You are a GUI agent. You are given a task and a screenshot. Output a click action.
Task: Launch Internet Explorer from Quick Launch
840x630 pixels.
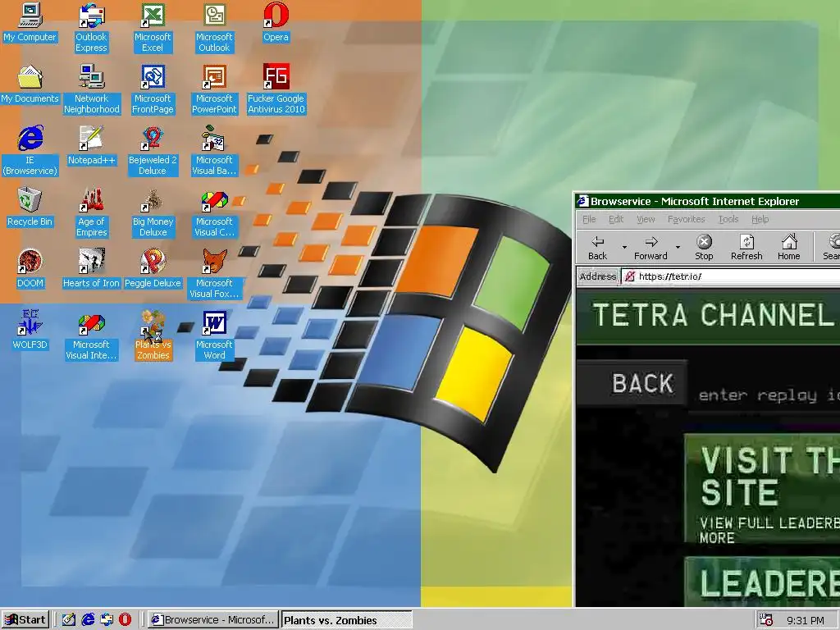click(88, 620)
